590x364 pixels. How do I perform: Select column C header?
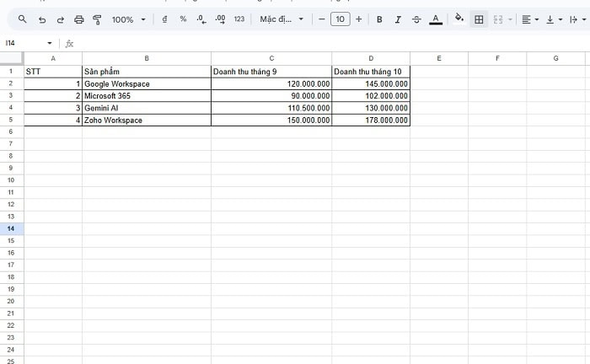tap(271, 58)
